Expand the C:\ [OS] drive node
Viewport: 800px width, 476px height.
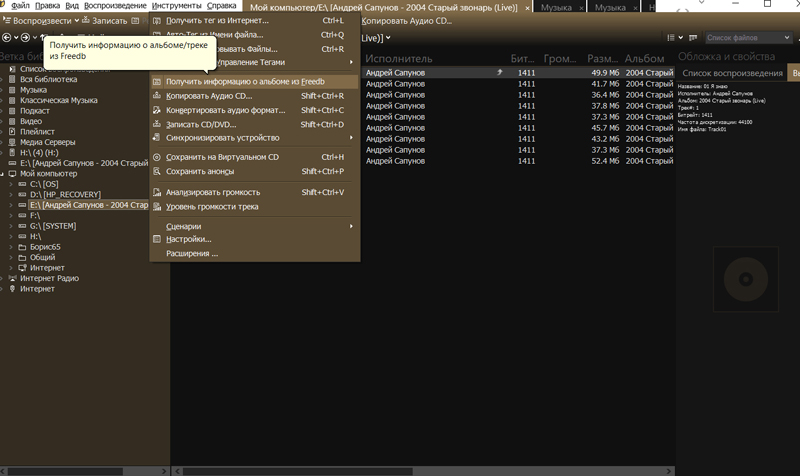pyautogui.click(x=11, y=184)
